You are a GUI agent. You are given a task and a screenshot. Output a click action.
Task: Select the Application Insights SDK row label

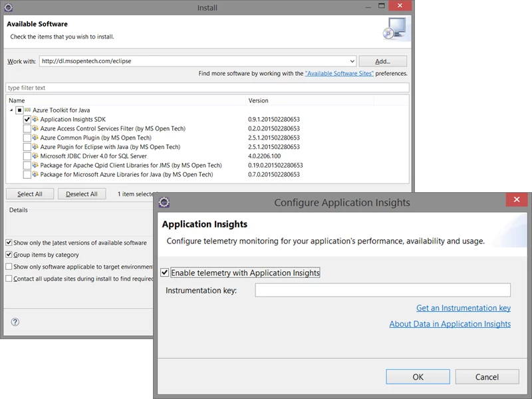(x=73, y=120)
